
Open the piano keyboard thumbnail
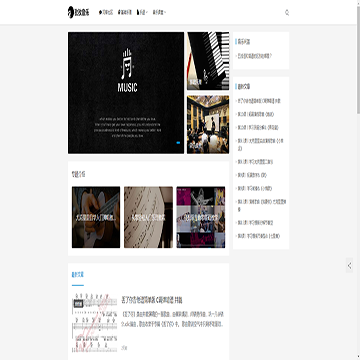point(208,61)
